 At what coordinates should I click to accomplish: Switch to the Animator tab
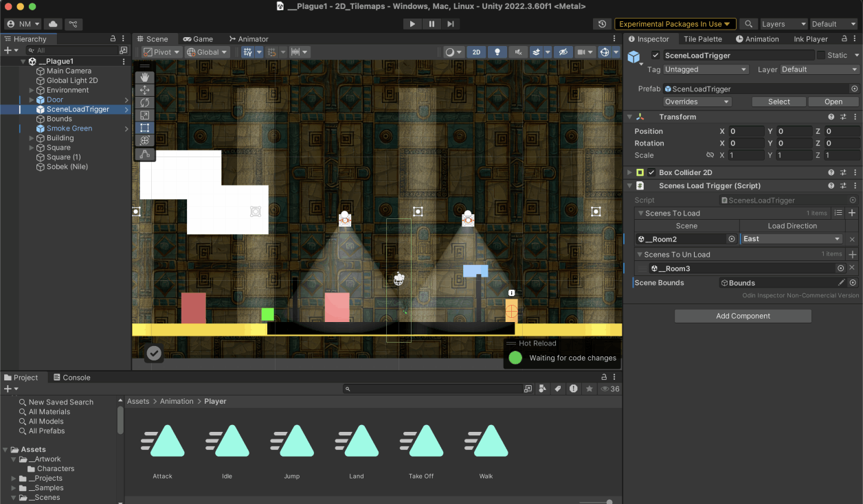[x=248, y=39]
